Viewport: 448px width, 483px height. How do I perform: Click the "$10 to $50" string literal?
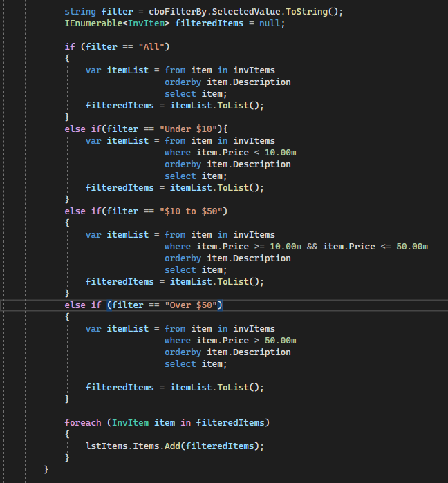(191, 211)
